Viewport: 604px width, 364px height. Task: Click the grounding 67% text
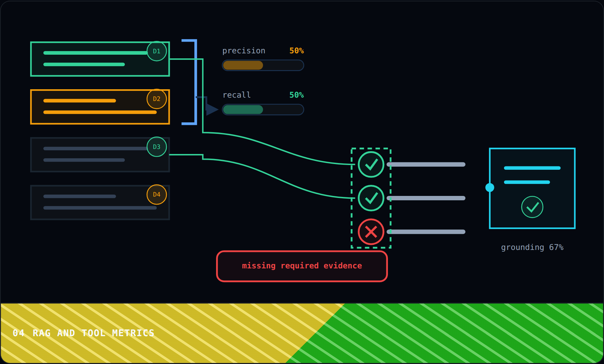tap(532, 247)
